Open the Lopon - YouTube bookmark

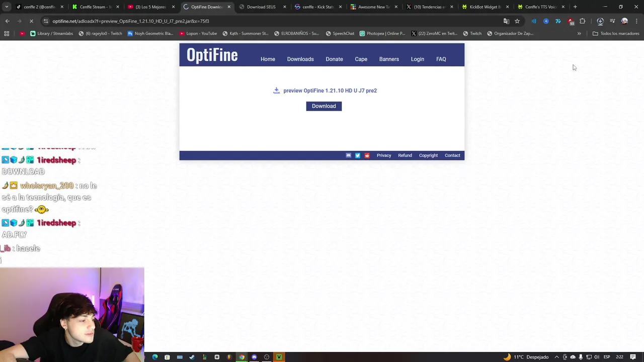tap(198, 34)
